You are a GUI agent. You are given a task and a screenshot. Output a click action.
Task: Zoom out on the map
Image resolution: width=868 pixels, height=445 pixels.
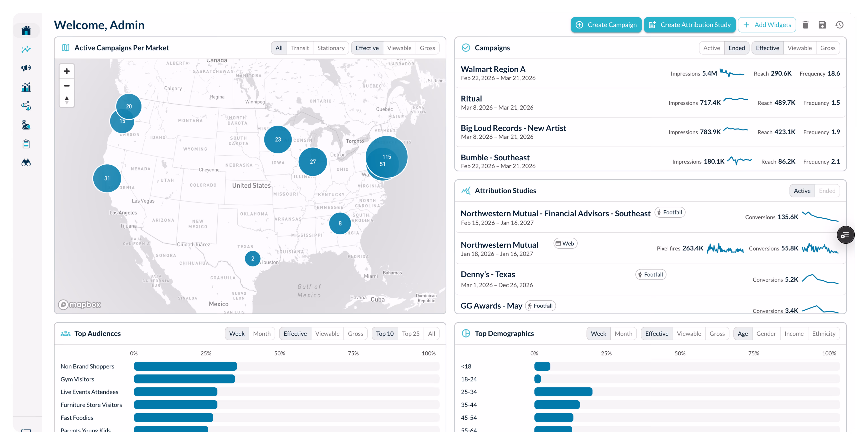(x=67, y=86)
